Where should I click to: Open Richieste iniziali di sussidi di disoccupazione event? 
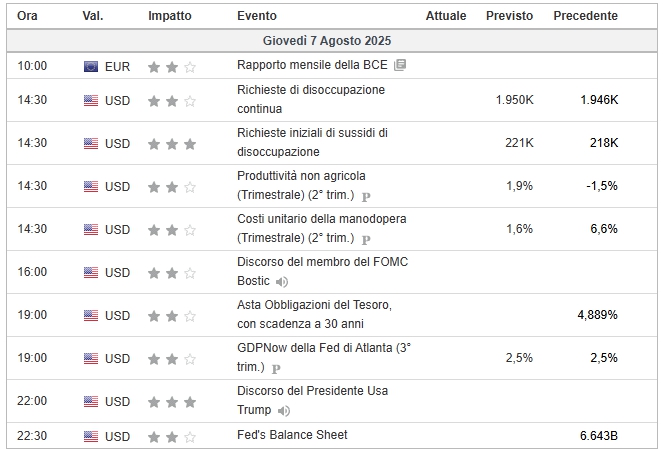coord(312,143)
